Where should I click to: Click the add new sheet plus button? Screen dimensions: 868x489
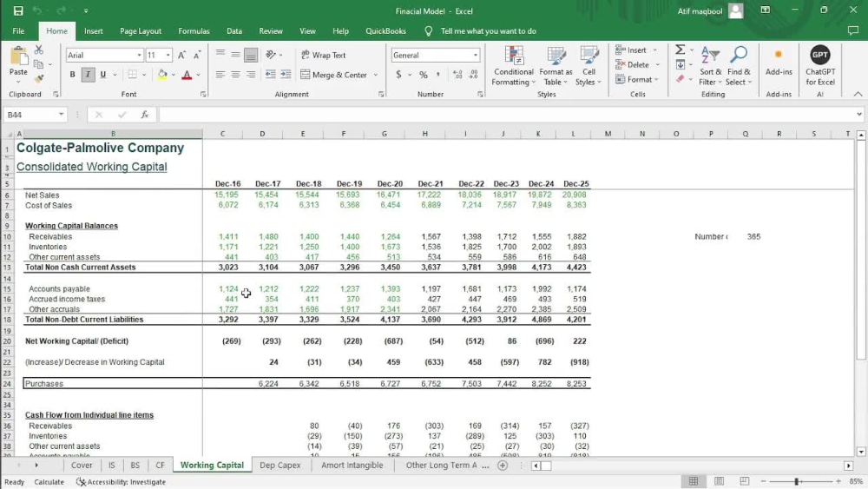[x=503, y=466]
